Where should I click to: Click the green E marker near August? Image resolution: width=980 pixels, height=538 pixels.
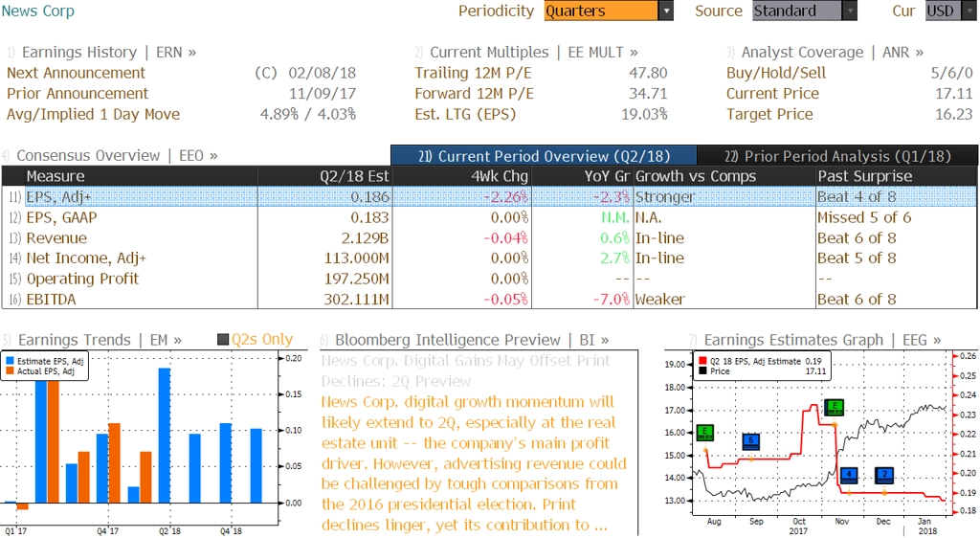pos(705,433)
